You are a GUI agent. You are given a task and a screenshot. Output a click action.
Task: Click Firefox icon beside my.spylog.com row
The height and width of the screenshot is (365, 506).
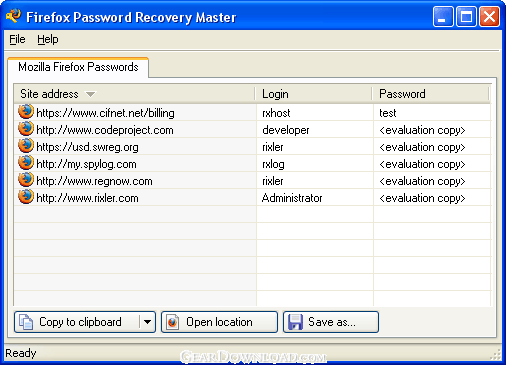[26, 163]
